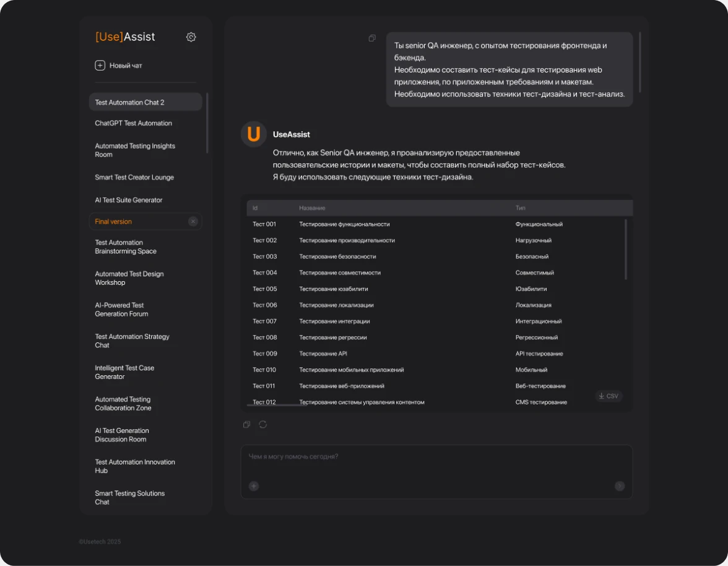The image size is (728, 566).
Task: Select Тестирование юзабилити cell
Action: 333,289
